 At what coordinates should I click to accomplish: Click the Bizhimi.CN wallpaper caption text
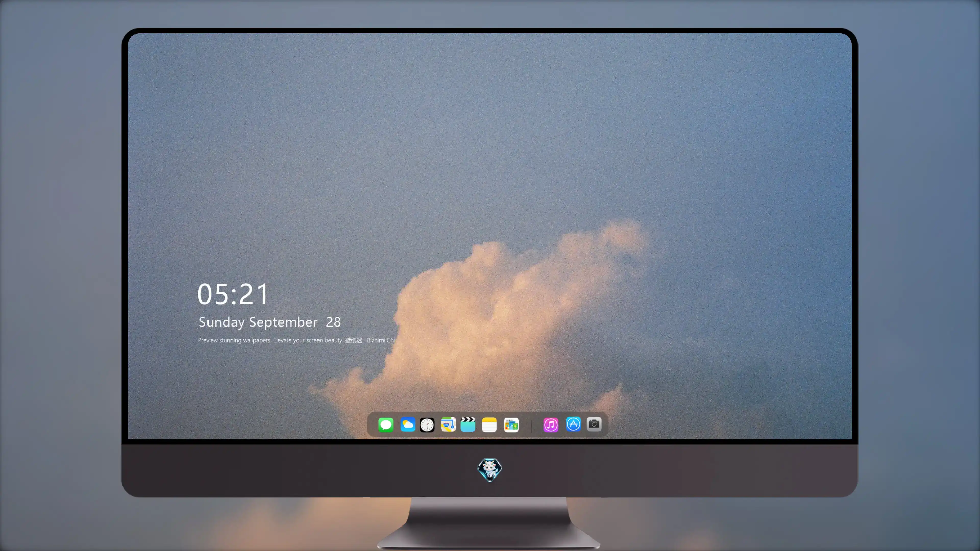(x=296, y=340)
